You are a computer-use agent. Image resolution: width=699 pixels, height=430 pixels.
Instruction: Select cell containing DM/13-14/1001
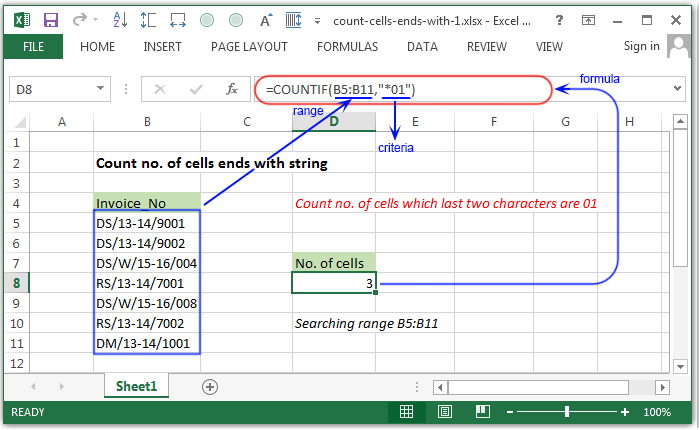(x=147, y=343)
